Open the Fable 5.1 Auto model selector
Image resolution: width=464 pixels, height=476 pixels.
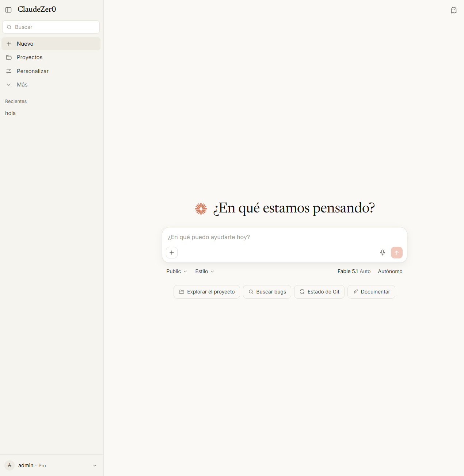pos(354,271)
